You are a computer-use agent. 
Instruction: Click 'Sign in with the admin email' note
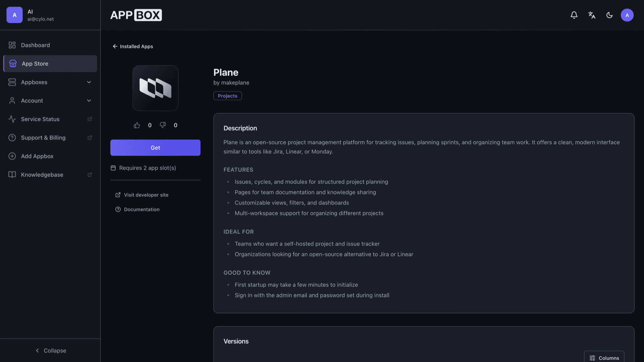[312, 295]
